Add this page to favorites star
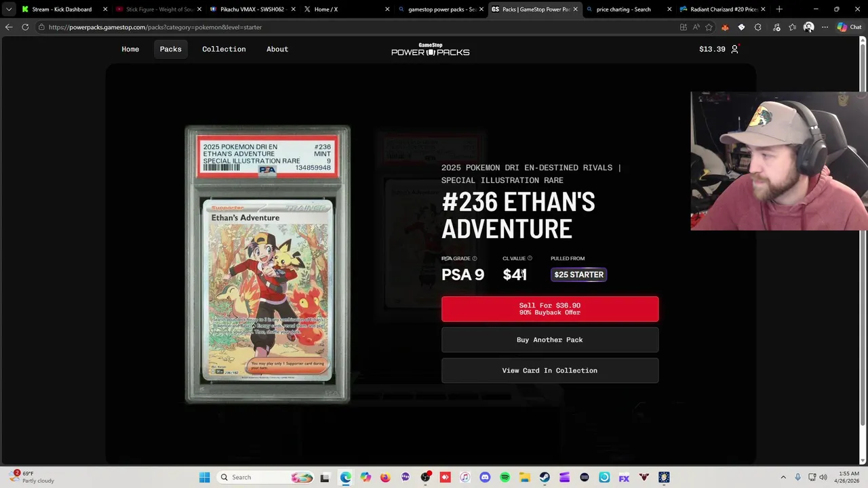The width and height of the screenshot is (868, 488). (709, 27)
